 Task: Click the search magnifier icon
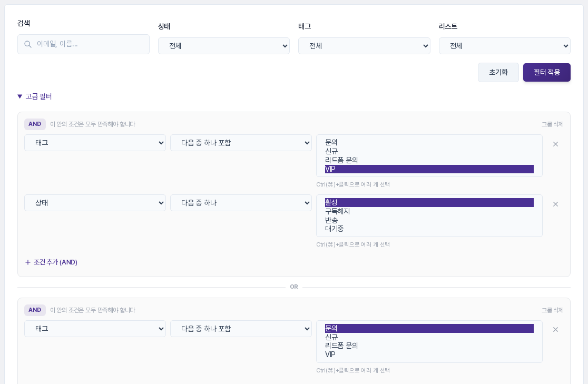[28, 44]
